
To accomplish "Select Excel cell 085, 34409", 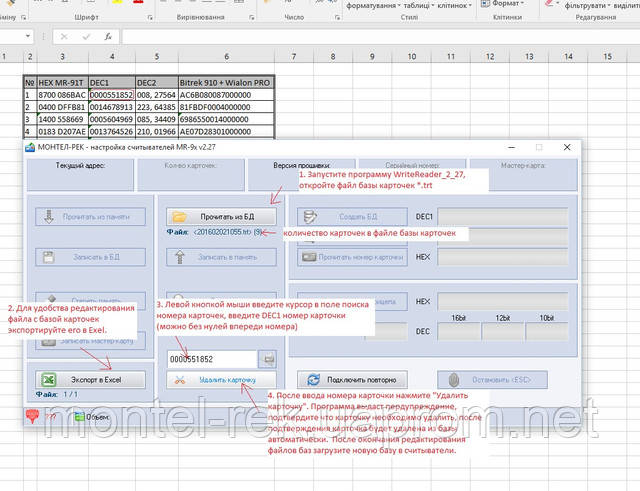I will (156, 119).
